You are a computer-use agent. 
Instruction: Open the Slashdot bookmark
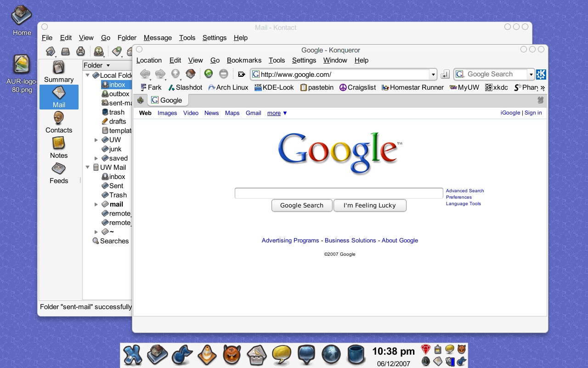185,87
